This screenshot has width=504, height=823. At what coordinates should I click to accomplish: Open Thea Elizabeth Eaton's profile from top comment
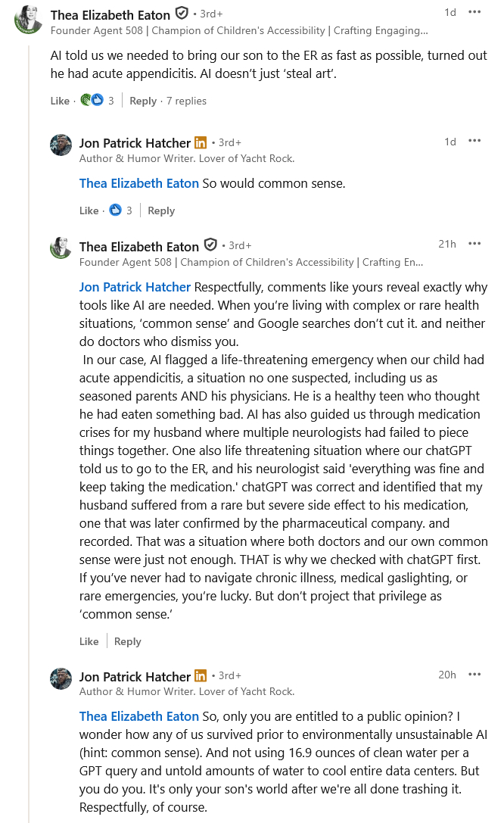click(x=110, y=14)
